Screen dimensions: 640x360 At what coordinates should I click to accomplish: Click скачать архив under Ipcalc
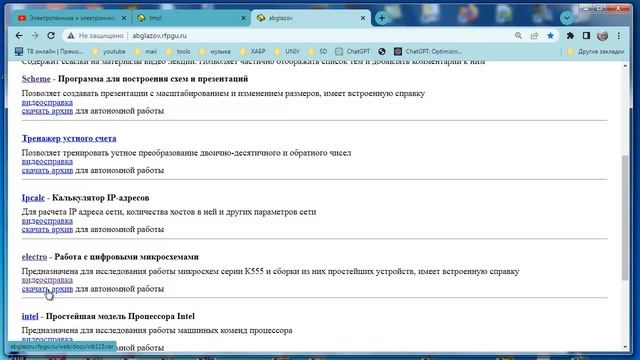47,230
